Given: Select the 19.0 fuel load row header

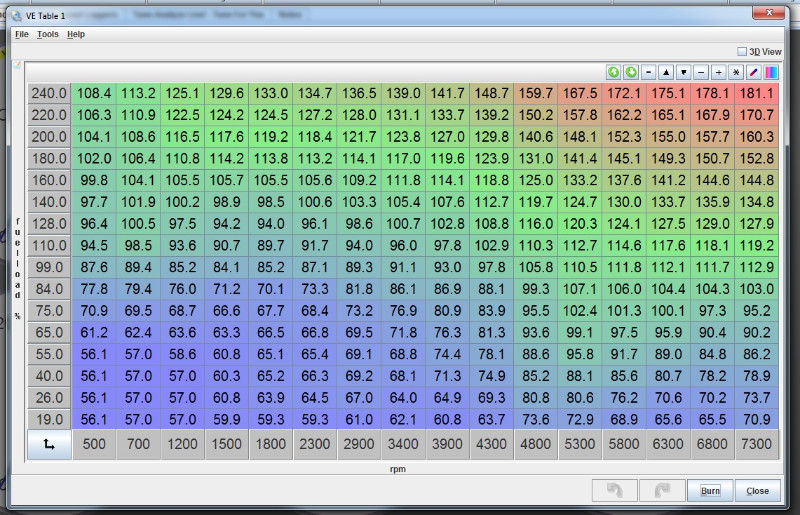Looking at the screenshot, I should [49, 420].
